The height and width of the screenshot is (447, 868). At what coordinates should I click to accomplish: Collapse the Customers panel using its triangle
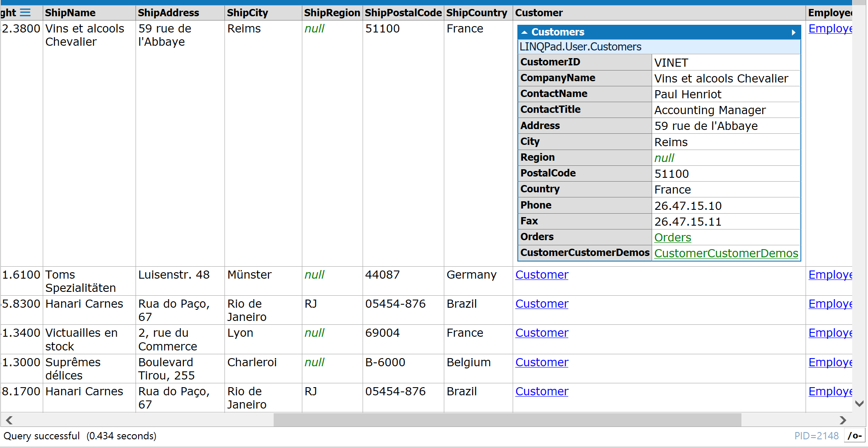tap(524, 32)
